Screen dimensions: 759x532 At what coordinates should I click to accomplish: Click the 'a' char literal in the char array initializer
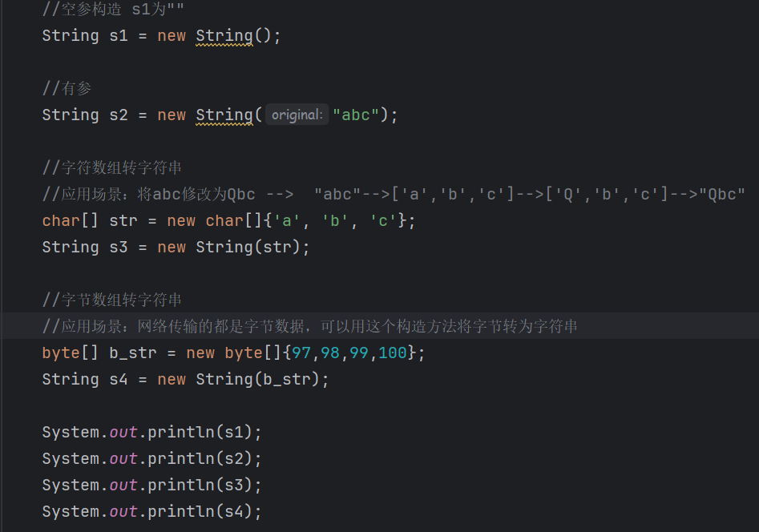pos(287,221)
